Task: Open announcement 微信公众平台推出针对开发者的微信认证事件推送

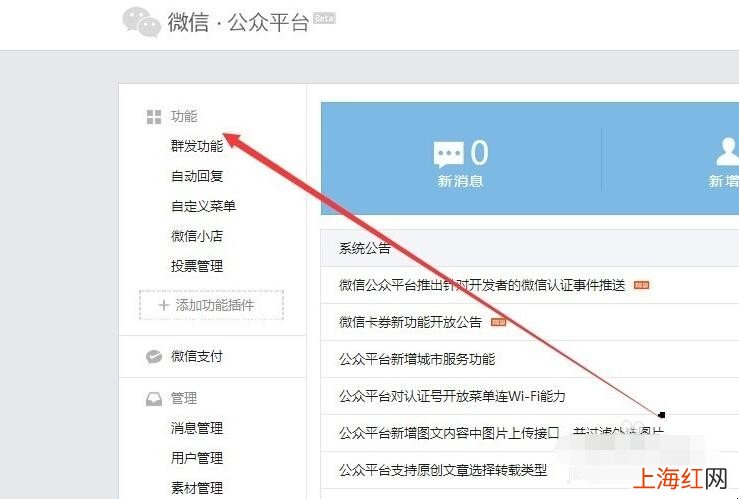Action: 482,285
